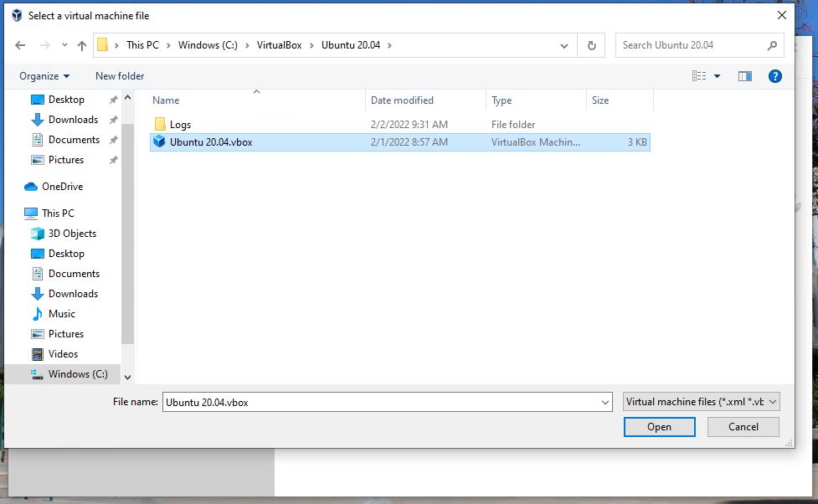Expand chevron after Windows (C:) breadcrumb

[247, 45]
